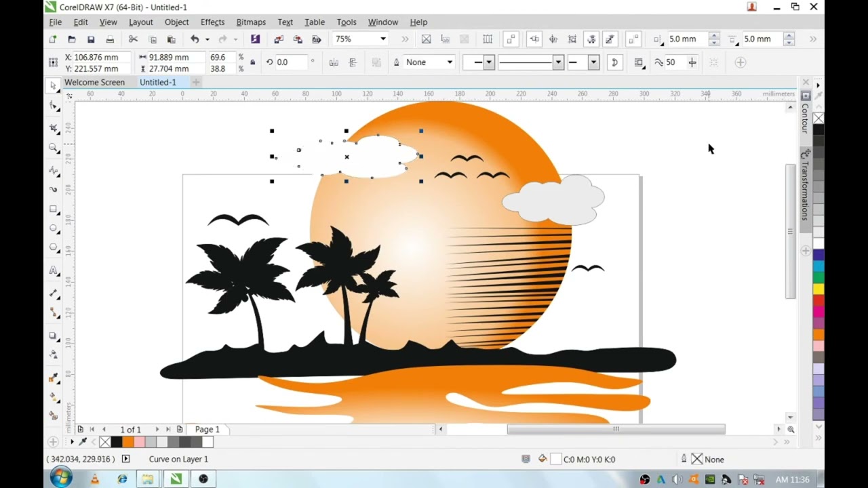Open the Object menu
Image resolution: width=868 pixels, height=488 pixels.
pos(176,22)
